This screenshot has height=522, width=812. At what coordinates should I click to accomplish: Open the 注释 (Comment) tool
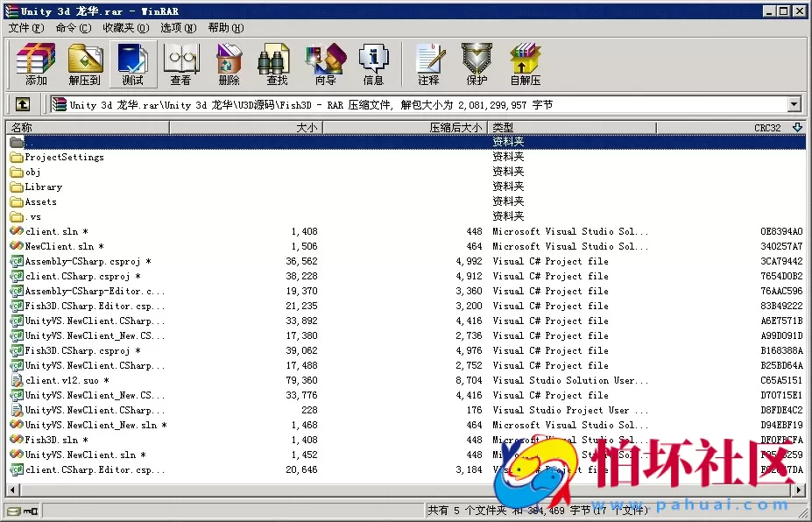tap(428, 64)
